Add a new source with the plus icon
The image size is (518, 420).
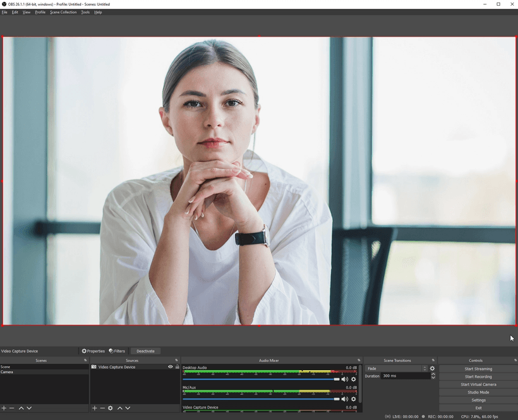tap(94, 408)
